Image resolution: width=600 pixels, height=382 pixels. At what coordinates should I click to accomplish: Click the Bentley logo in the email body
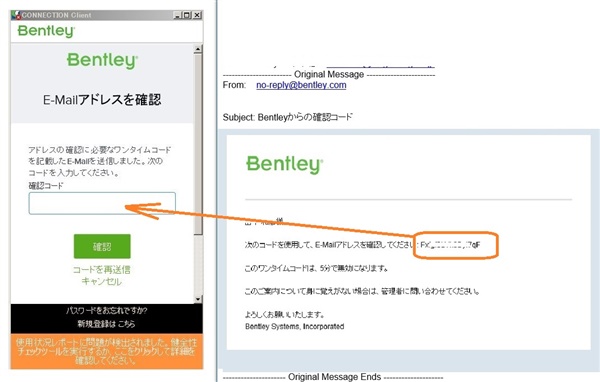[x=284, y=165]
